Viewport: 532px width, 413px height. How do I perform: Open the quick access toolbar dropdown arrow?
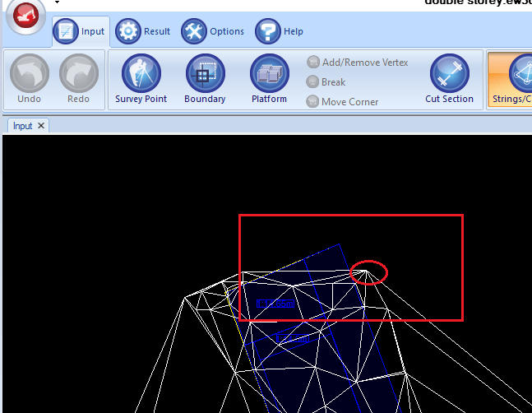[x=57, y=2]
